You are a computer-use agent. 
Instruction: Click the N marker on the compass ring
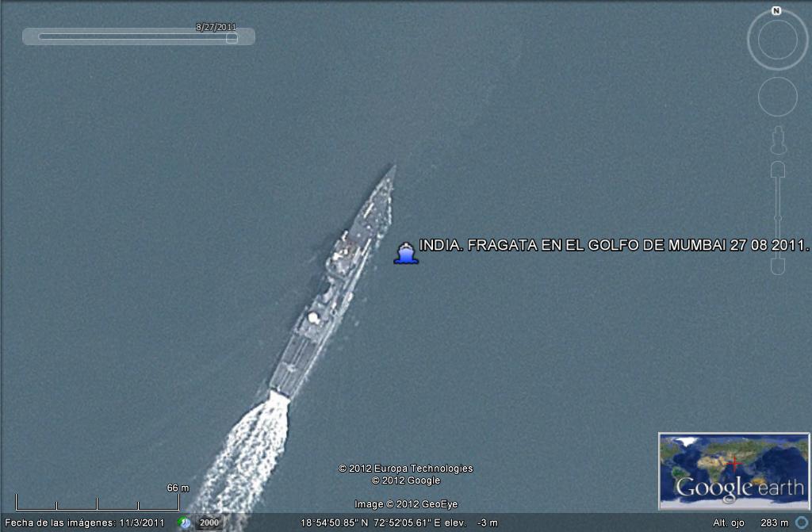(776, 11)
